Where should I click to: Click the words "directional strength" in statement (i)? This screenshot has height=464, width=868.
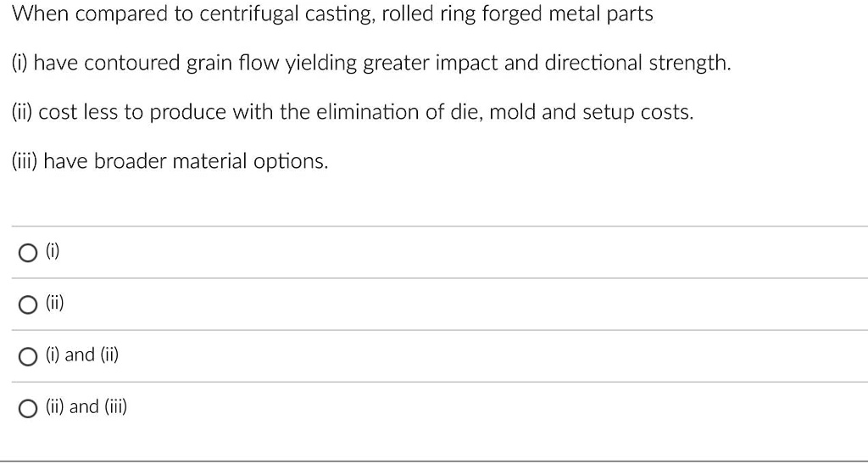tap(637, 64)
